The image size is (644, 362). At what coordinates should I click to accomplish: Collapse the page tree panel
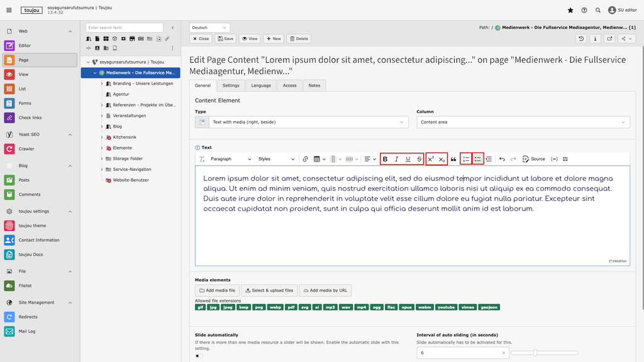(172, 28)
